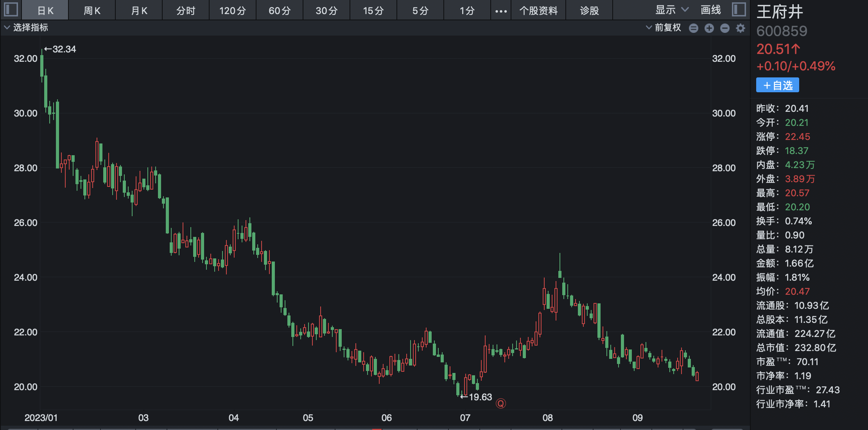Activate the 画线 drawing tool
This screenshot has width=868, height=430.
pos(710,10)
